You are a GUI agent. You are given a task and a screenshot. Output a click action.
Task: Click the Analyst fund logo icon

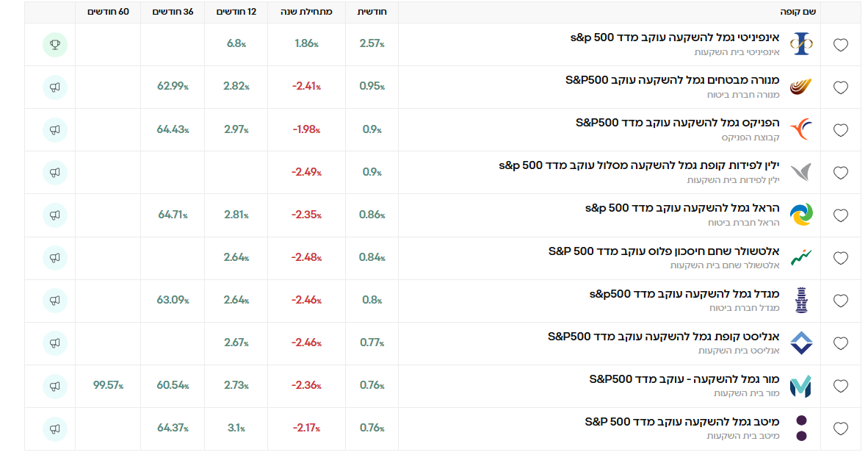point(801,343)
